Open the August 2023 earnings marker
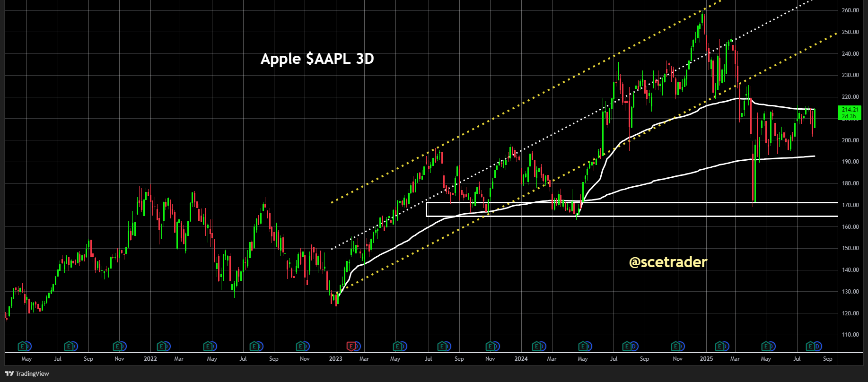Viewport: 868px width, 382px height. (442, 347)
